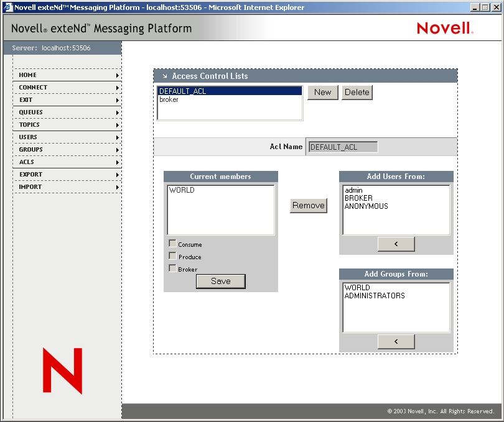The width and height of the screenshot is (504, 422).
Task: Collapse the Access Control Lists panel arrow
Action: click(x=165, y=76)
